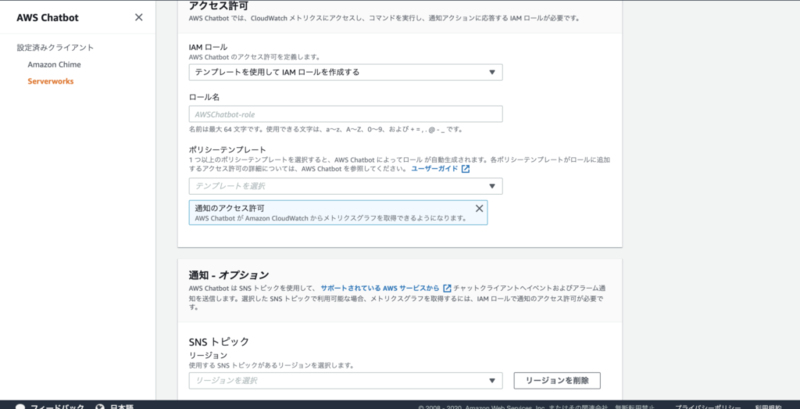The image size is (800, 409).
Task: Open the ユーザーガイド external link icon
Action: pos(465,169)
